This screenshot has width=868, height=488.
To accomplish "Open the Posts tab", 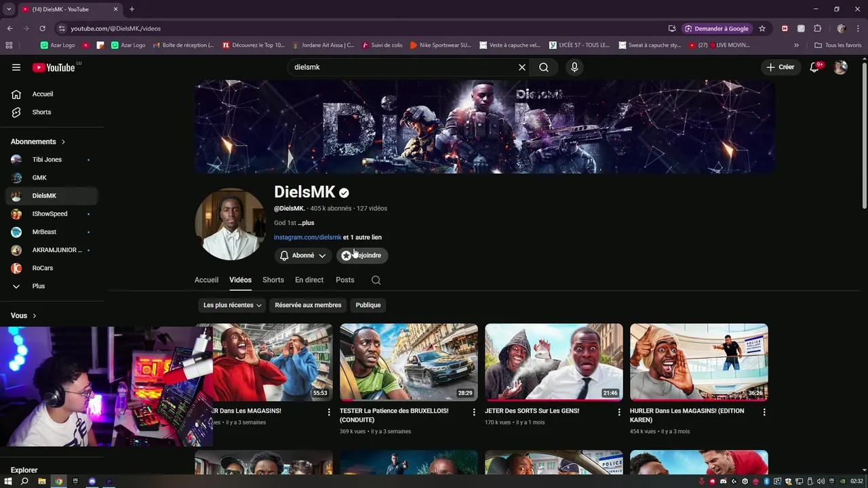I will pos(344,280).
